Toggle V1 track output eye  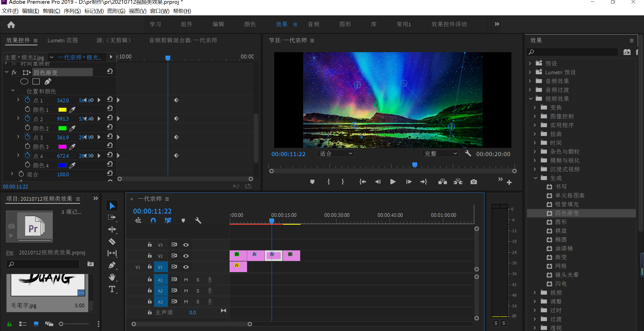(186, 267)
